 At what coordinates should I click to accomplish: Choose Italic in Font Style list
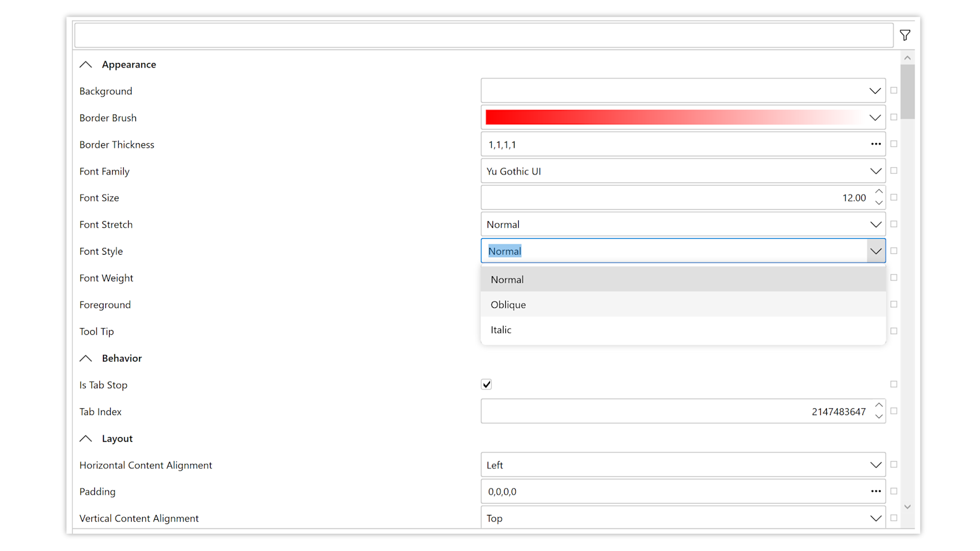click(x=683, y=329)
